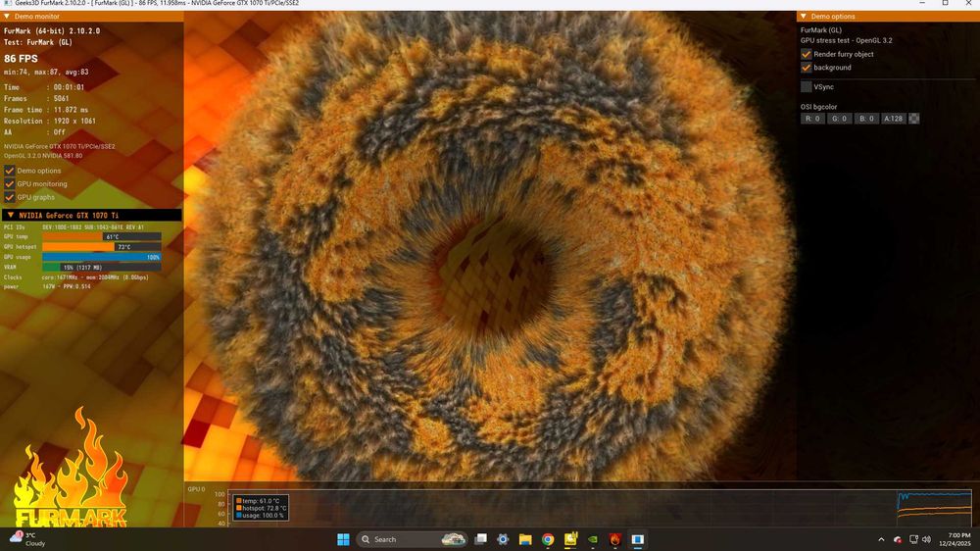This screenshot has width=980, height=551.
Task: Click the R: 0 color field
Action: 812,119
